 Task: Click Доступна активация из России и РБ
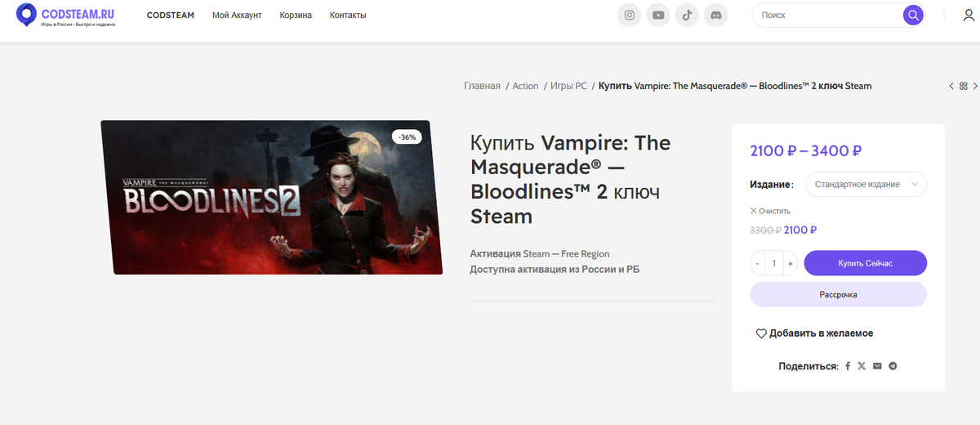[x=555, y=270]
